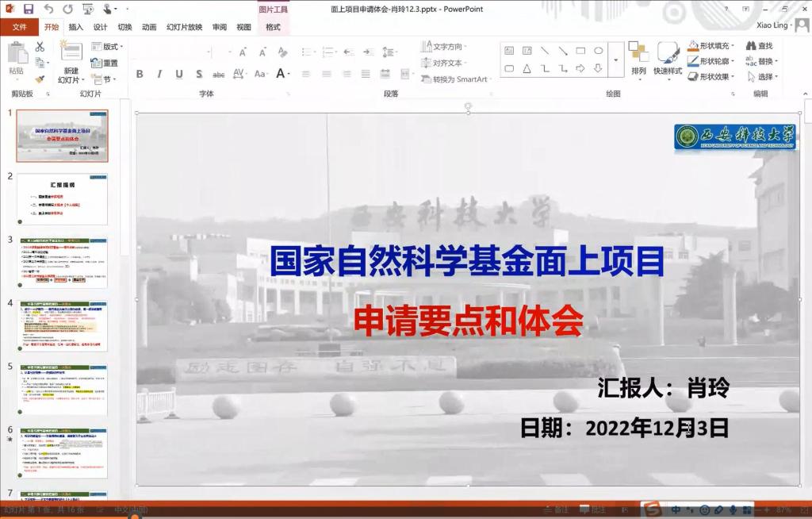Click the 重置 reset slide button
812x519 pixels.
point(105,63)
